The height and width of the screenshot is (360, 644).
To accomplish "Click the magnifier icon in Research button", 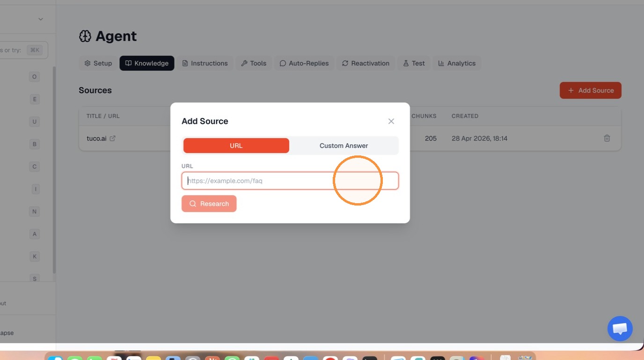I will coord(193,204).
